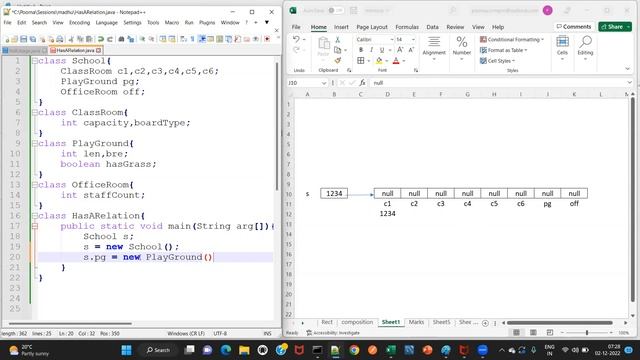Click the Underline button in Excel ribbon
The height and width of the screenshot is (360, 640).
(382, 50)
